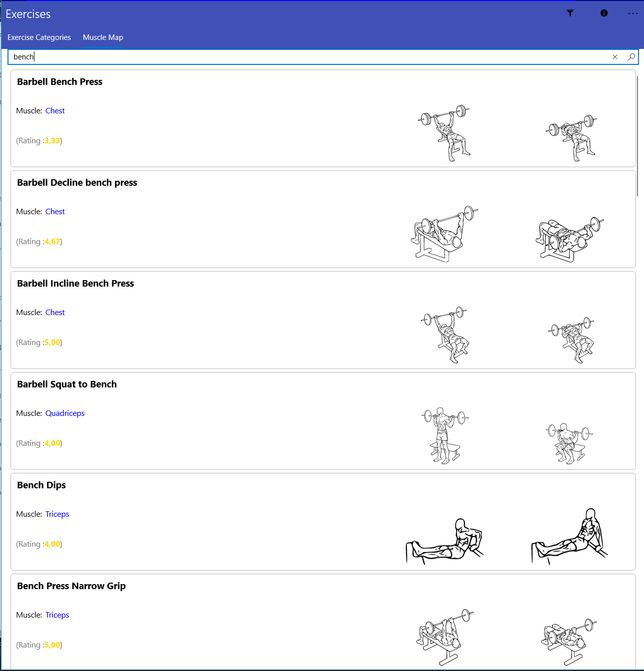
Task: Click second Bench Dips illustration
Action: (570, 537)
